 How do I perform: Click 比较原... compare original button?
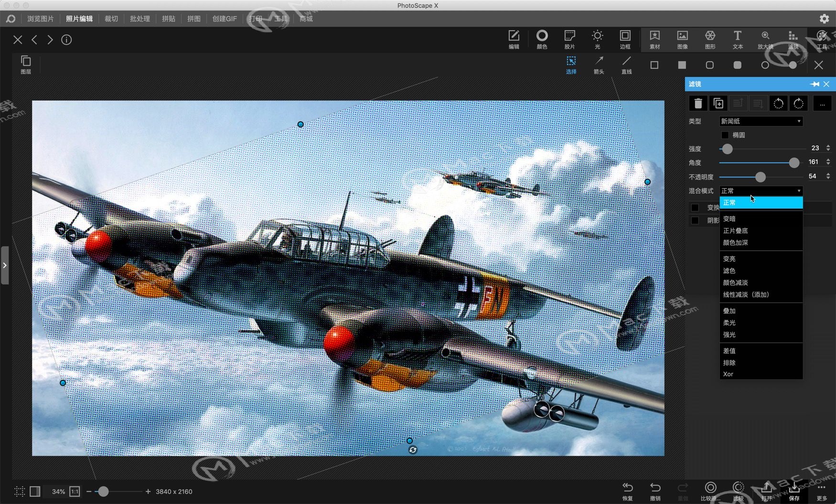(710, 491)
